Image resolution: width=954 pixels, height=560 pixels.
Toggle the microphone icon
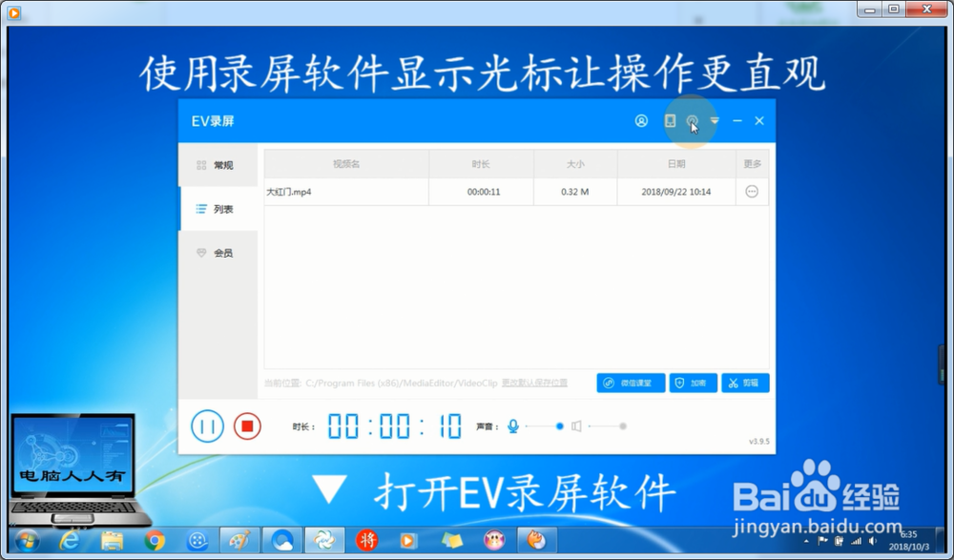(513, 426)
